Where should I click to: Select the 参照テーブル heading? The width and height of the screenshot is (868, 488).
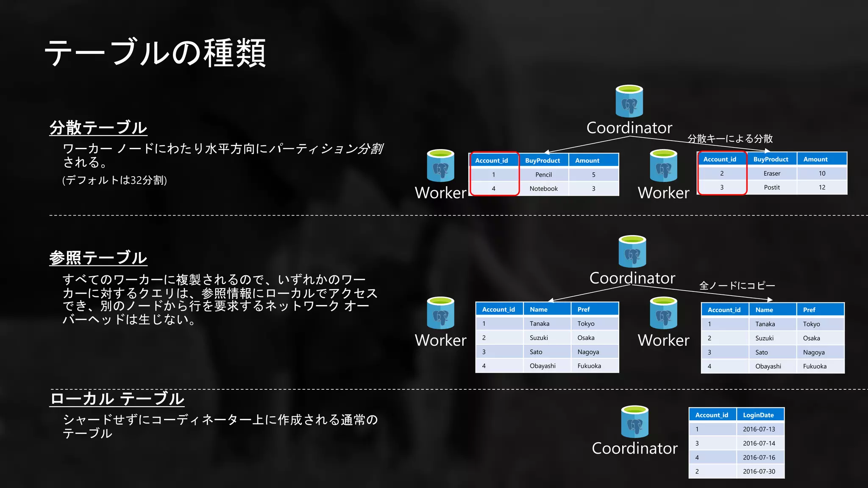pos(98,258)
